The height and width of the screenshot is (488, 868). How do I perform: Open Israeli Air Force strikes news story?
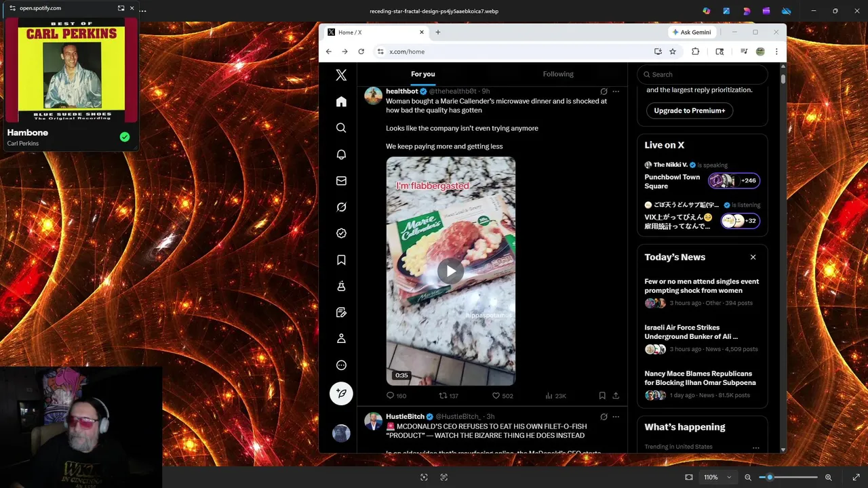click(691, 332)
